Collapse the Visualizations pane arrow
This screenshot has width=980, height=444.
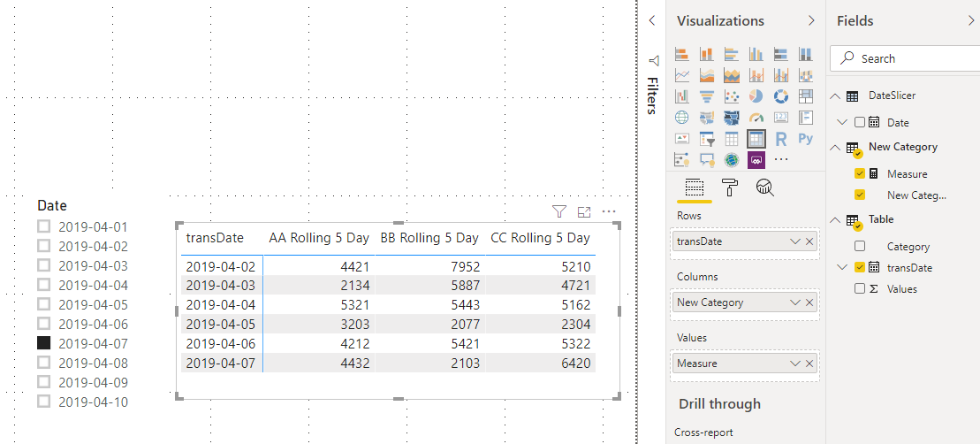[x=811, y=20]
